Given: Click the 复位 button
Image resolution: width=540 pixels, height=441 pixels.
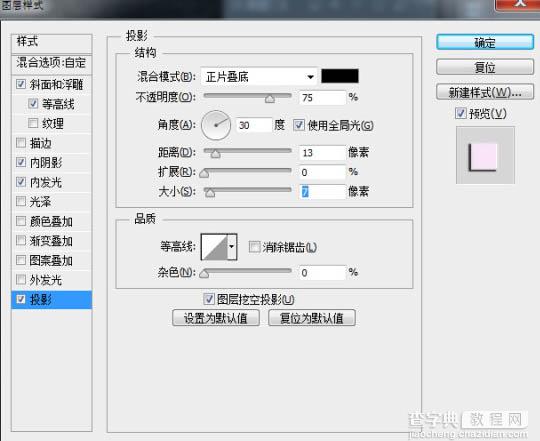Looking at the screenshot, I should tap(485, 67).
